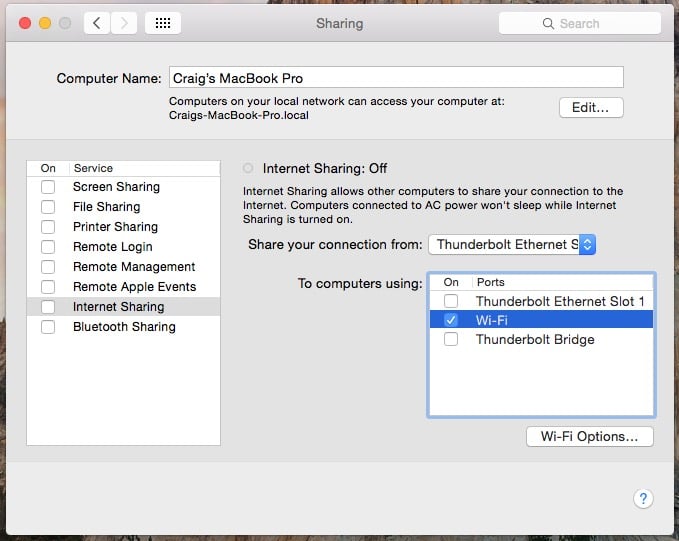Enable Bluetooth Sharing checkbox

pyautogui.click(x=48, y=327)
